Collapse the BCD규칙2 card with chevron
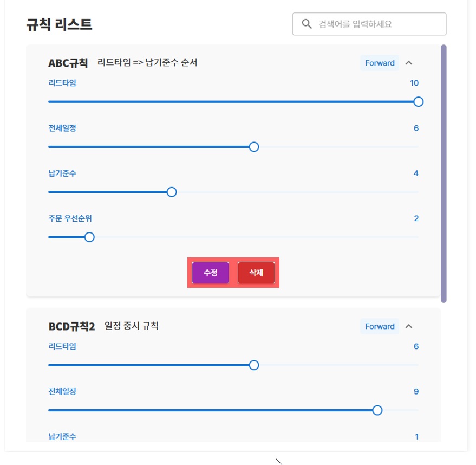476x465 pixels. coord(409,326)
